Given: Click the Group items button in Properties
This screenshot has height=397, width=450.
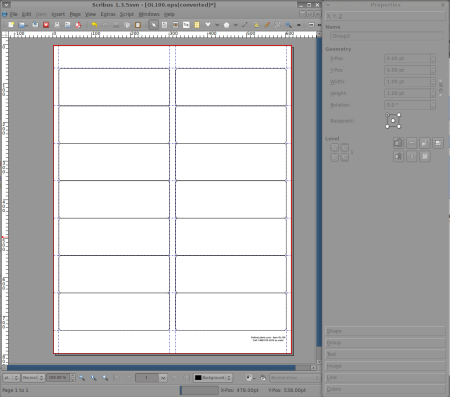Looking at the screenshot, I should [x=398, y=143].
